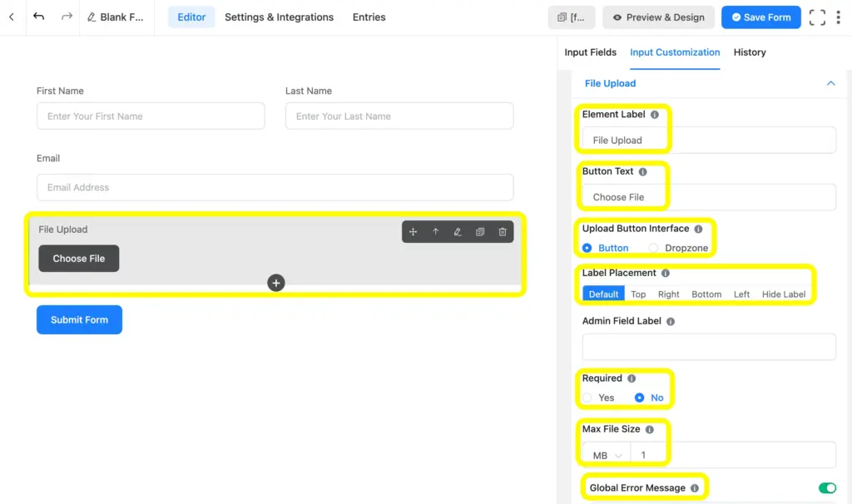Open Preview & Design

658,17
